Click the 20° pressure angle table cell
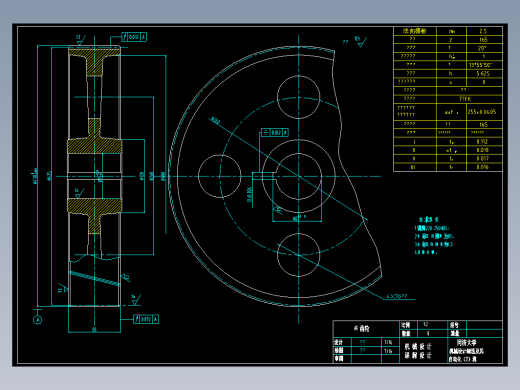This screenshot has width=520, height=390. pyautogui.click(x=482, y=48)
